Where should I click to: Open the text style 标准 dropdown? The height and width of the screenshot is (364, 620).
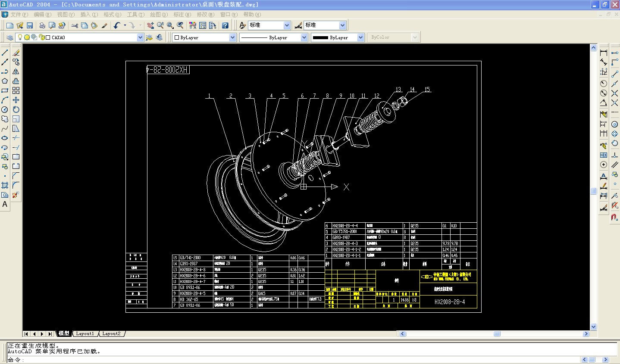[287, 25]
